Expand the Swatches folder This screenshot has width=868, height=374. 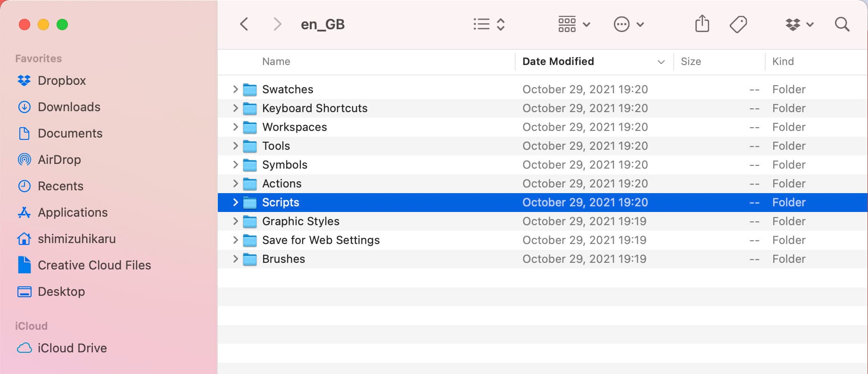click(x=235, y=89)
